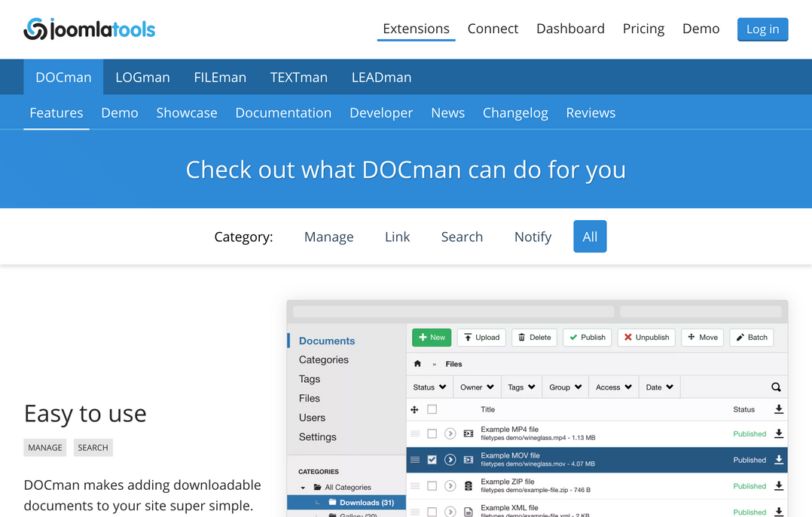Click the folder icon beside All Categories
This screenshot has width=812, height=517.
(317, 487)
